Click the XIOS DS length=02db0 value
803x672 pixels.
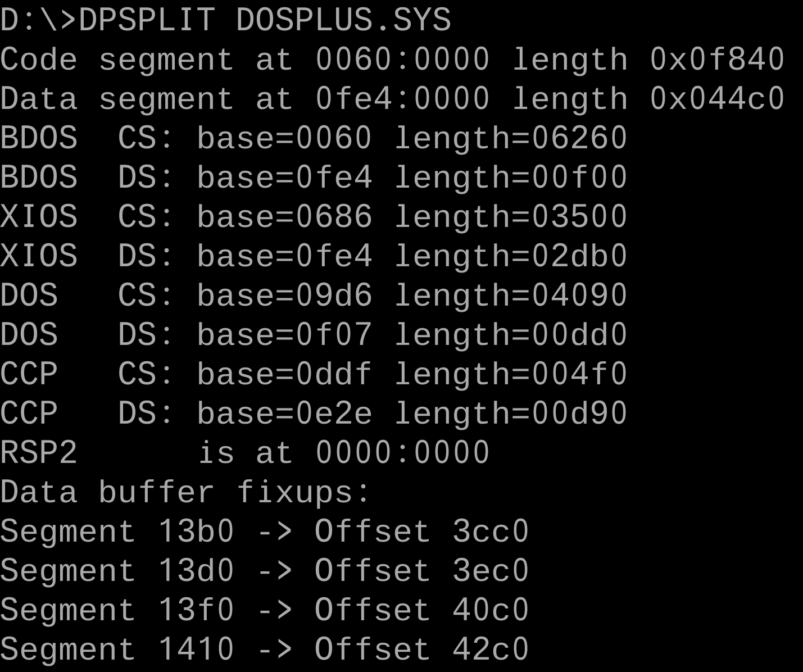point(511,257)
